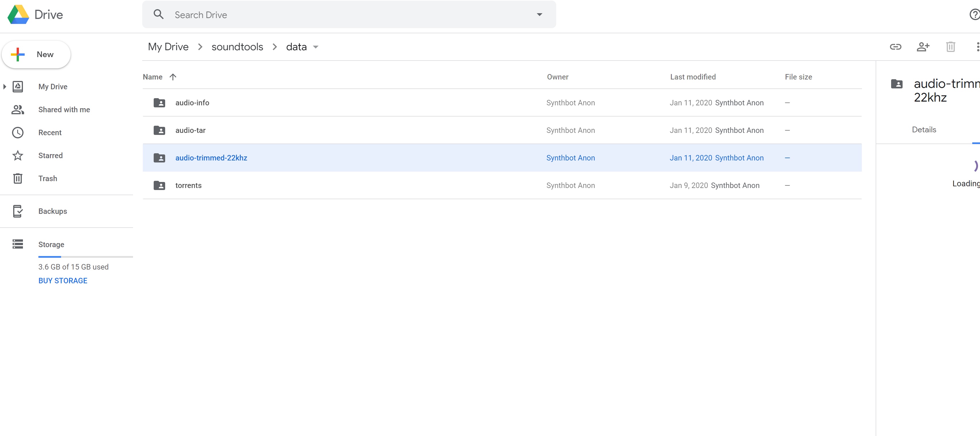
Task: Click the BUY STORAGE link
Action: click(x=63, y=281)
